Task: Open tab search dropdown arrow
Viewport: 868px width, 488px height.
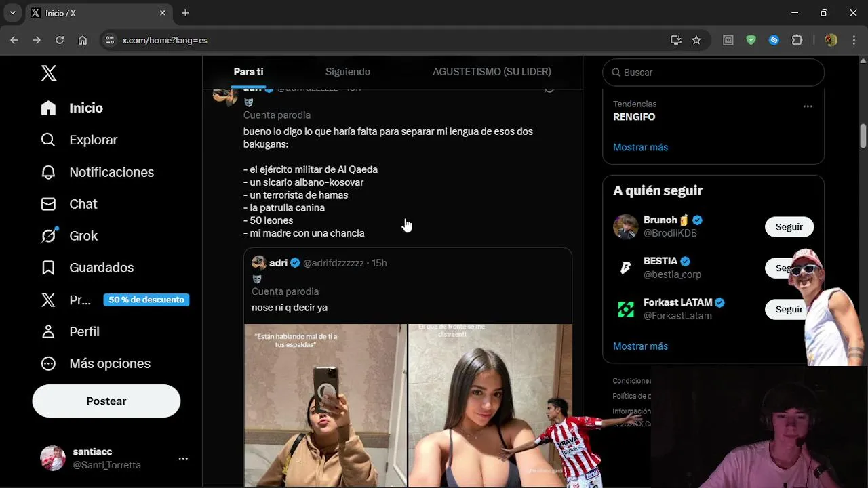Action: (12, 13)
